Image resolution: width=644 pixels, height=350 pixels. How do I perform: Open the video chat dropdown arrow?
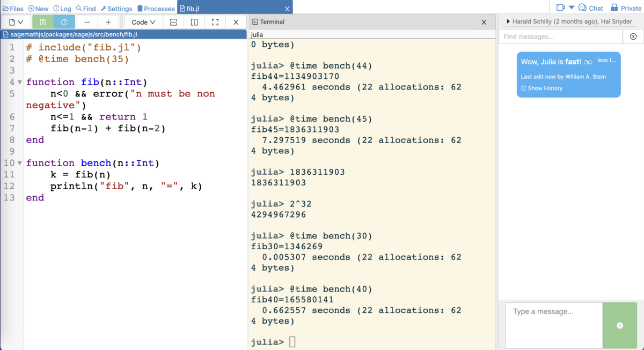572,8
